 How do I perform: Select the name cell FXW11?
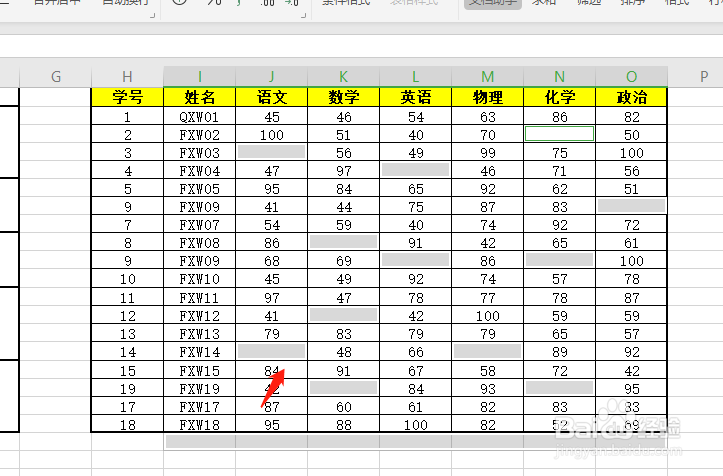tap(200, 298)
